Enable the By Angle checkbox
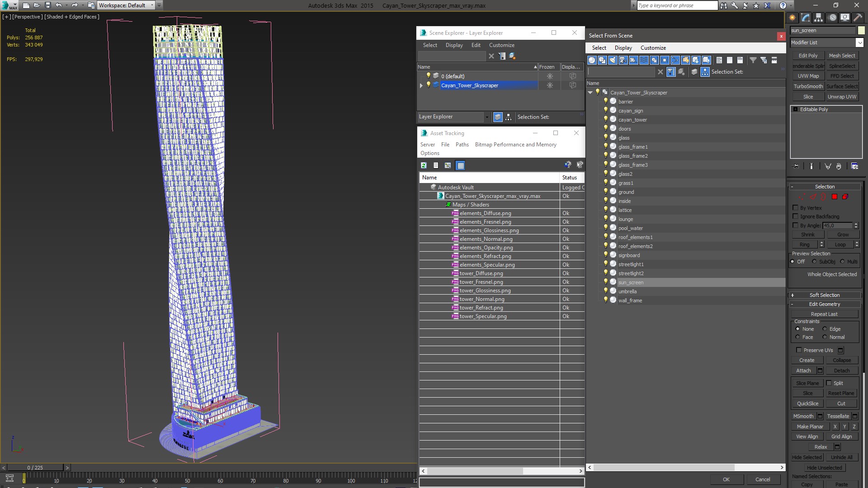 (x=796, y=225)
